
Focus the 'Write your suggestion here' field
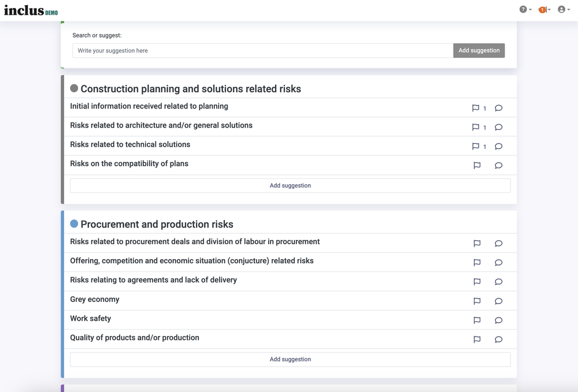263,50
